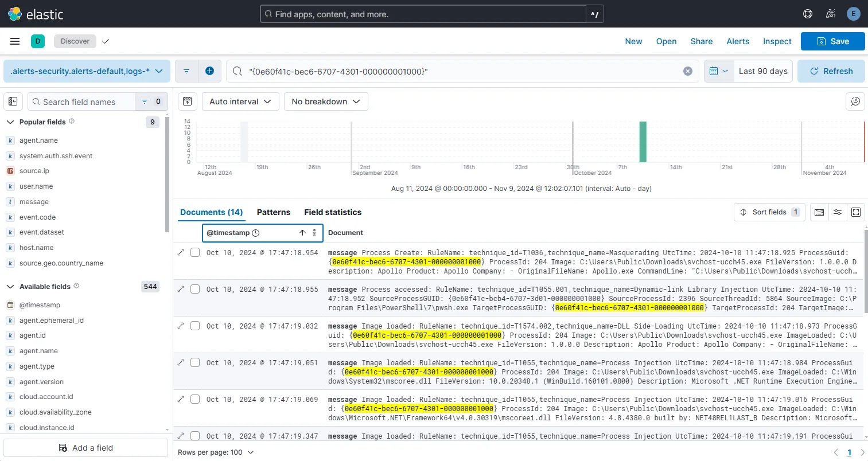Viewport: 868px width, 461px height.
Task: Open the data view selector dropdown
Action: point(87,71)
